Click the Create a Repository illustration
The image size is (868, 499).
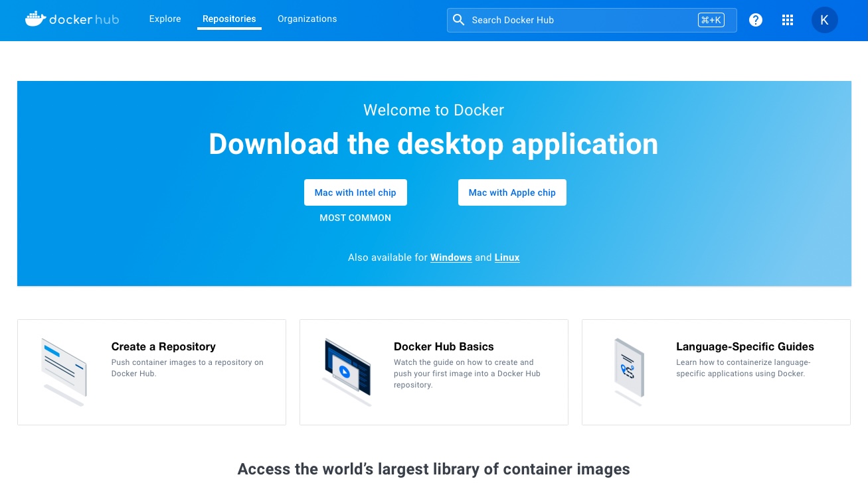[x=64, y=372]
